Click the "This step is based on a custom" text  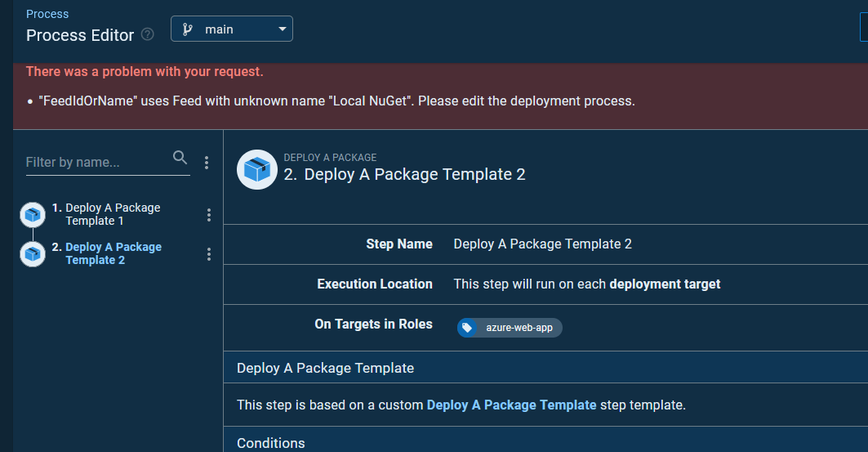click(x=330, y=405)
